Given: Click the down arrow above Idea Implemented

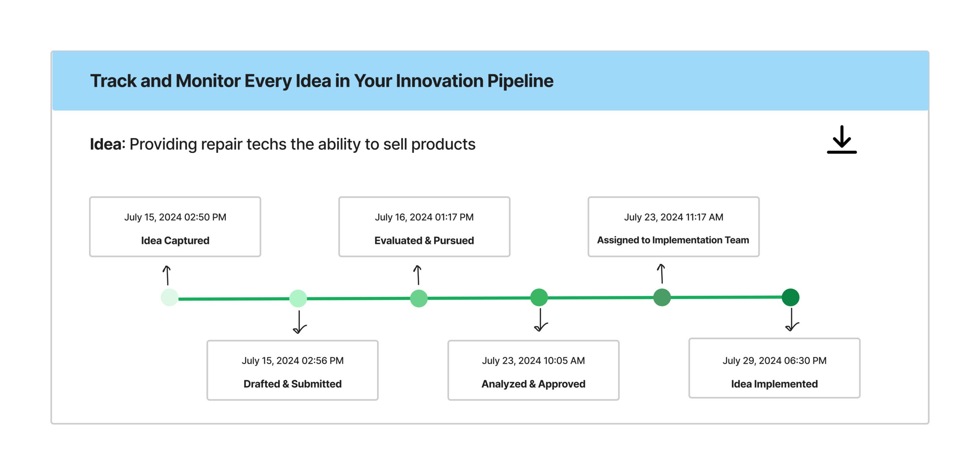Looking at the screenshot, I should [792, 319].
